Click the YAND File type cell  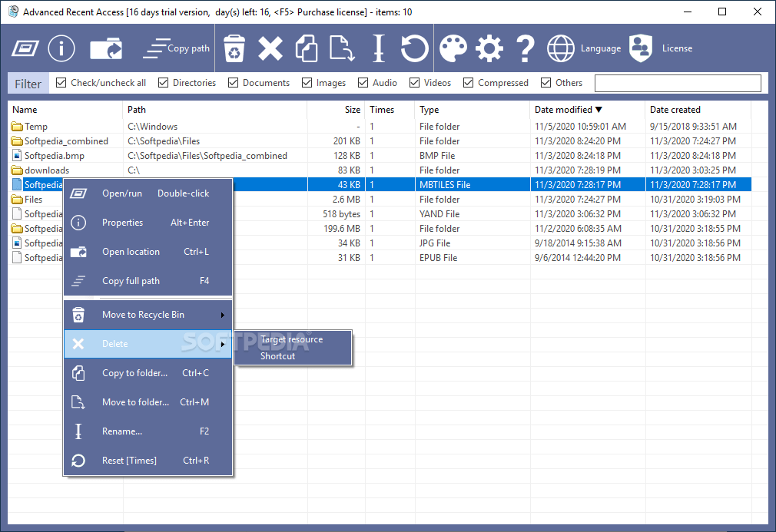[x=439, y=214]
